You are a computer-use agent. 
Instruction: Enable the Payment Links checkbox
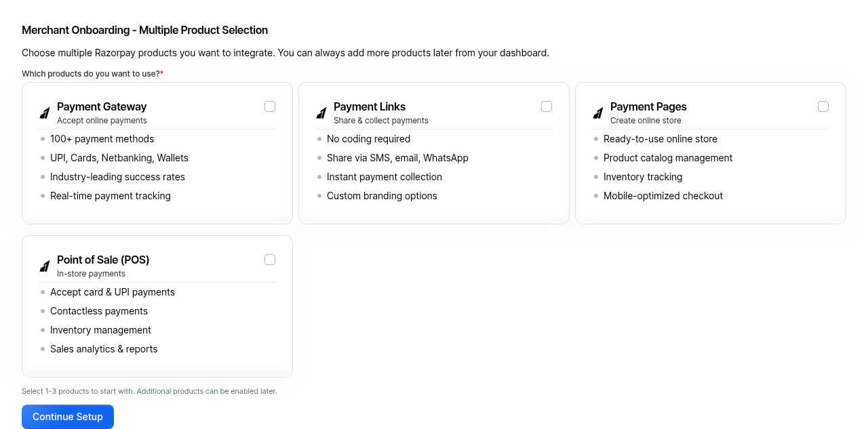547,106
